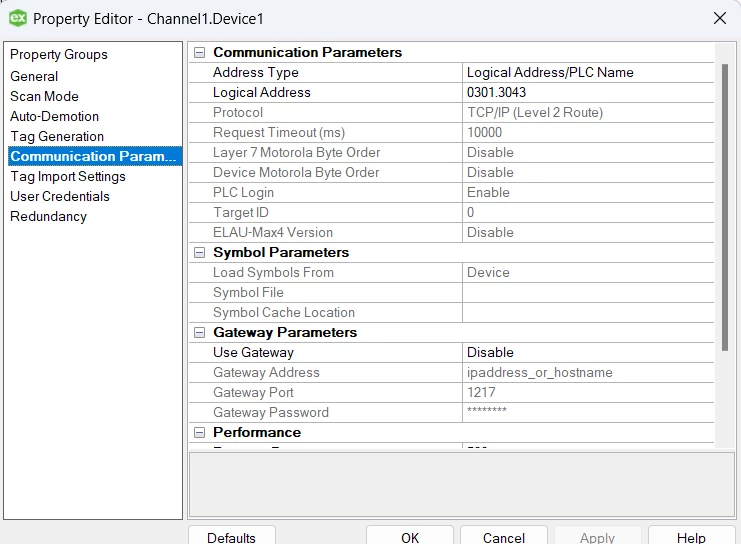Collapse the Communication Parameters section
741x544 pixels.
199,52
